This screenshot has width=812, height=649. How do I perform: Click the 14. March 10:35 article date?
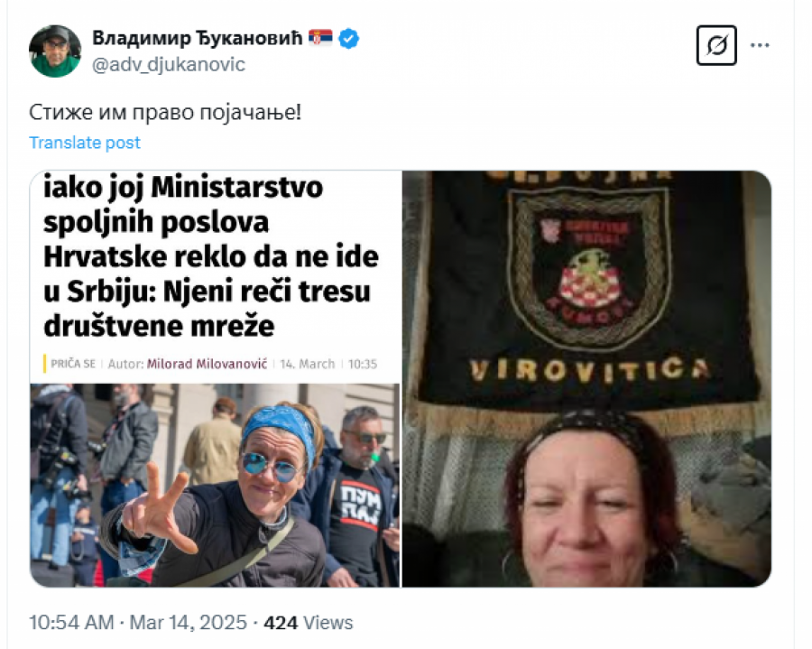[x=328, y=364]
